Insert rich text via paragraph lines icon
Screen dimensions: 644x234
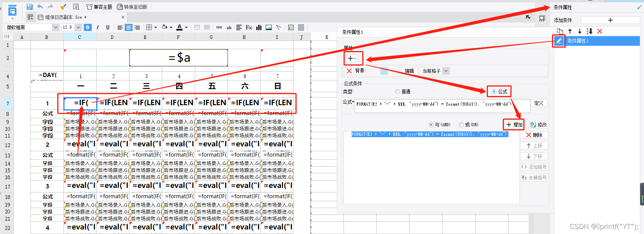pos(239,27)
